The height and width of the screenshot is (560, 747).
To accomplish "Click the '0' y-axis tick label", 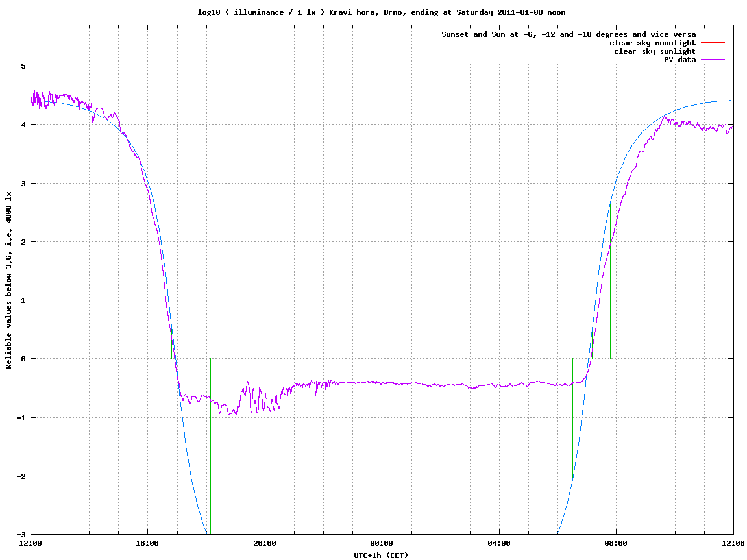I will [23, 359].
